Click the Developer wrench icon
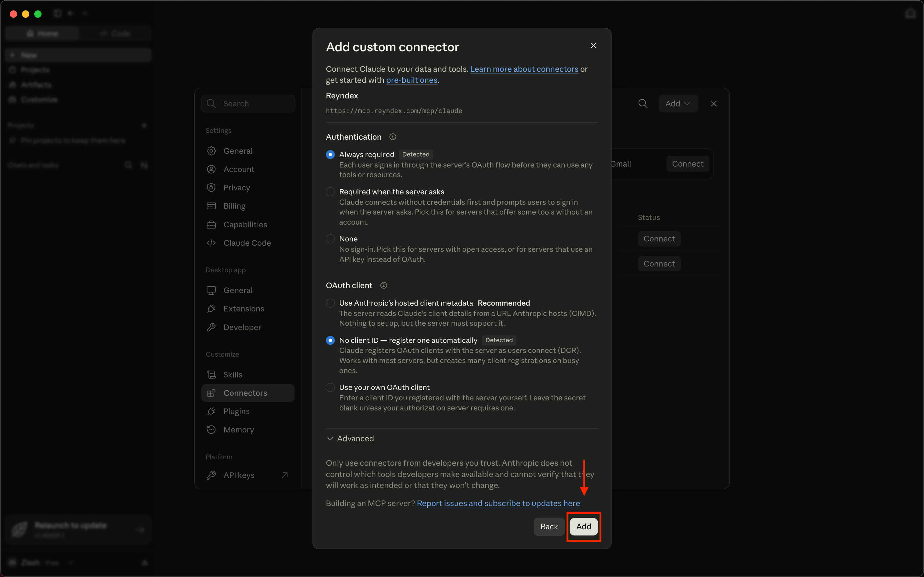The width and height of the screenshot is (924, 577). [211, 327]
